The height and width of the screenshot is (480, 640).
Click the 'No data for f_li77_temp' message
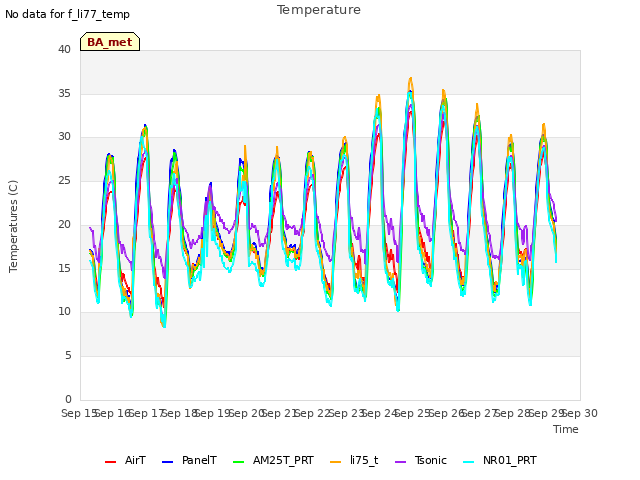(x=67, y=14)
